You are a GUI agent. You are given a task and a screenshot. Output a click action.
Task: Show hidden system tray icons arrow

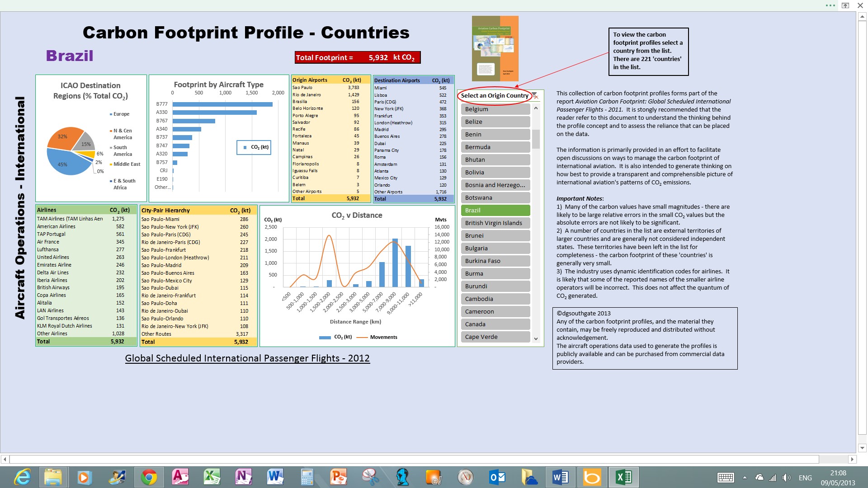745,478
